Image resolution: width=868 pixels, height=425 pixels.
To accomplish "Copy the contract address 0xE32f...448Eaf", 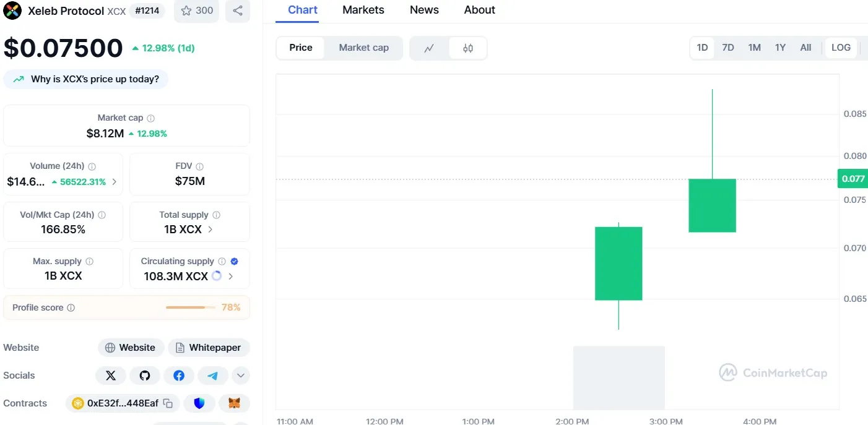I will click(x=168, y=403).
